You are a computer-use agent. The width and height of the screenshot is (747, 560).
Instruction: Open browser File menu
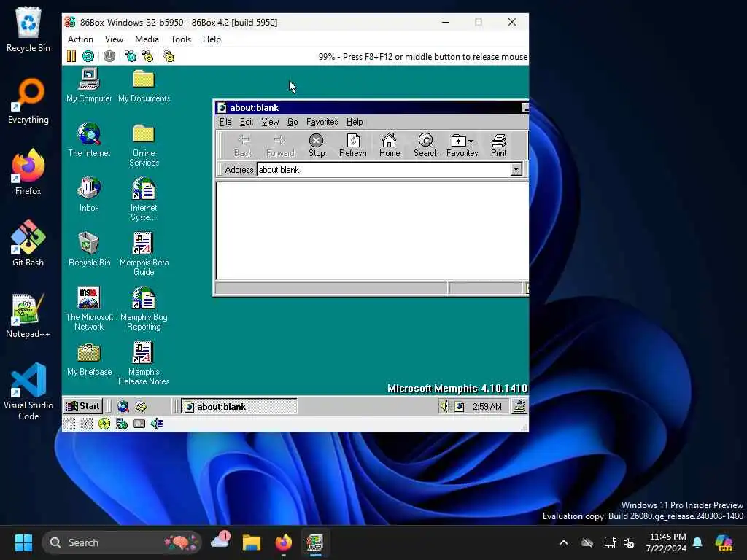[225, 122]
